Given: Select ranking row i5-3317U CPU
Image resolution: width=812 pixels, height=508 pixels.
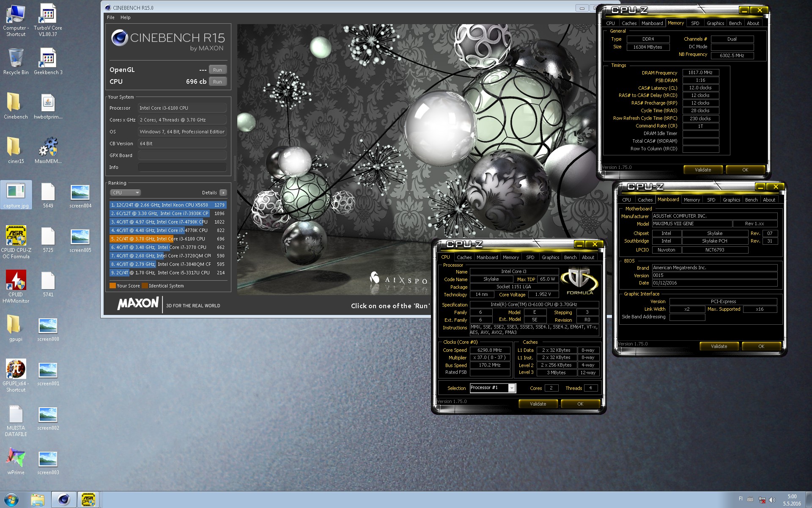Looking at the screenshot, I should tap(168, 273).
